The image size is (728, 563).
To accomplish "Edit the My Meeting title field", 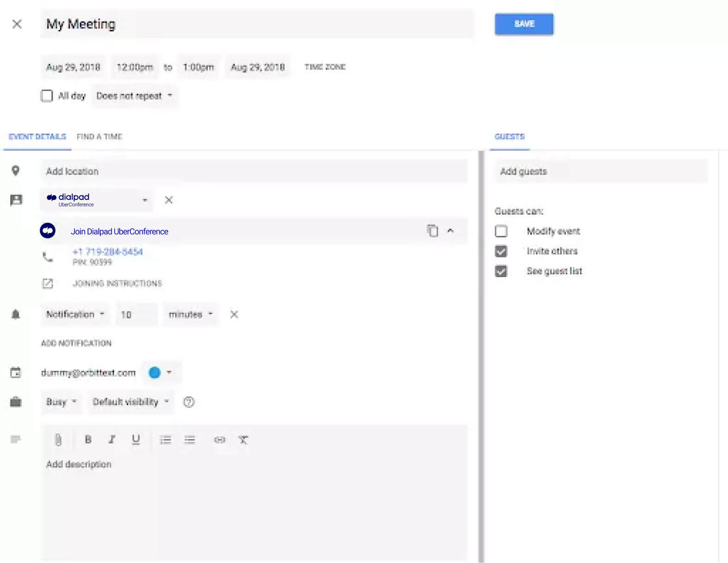I will click(256, 24).
